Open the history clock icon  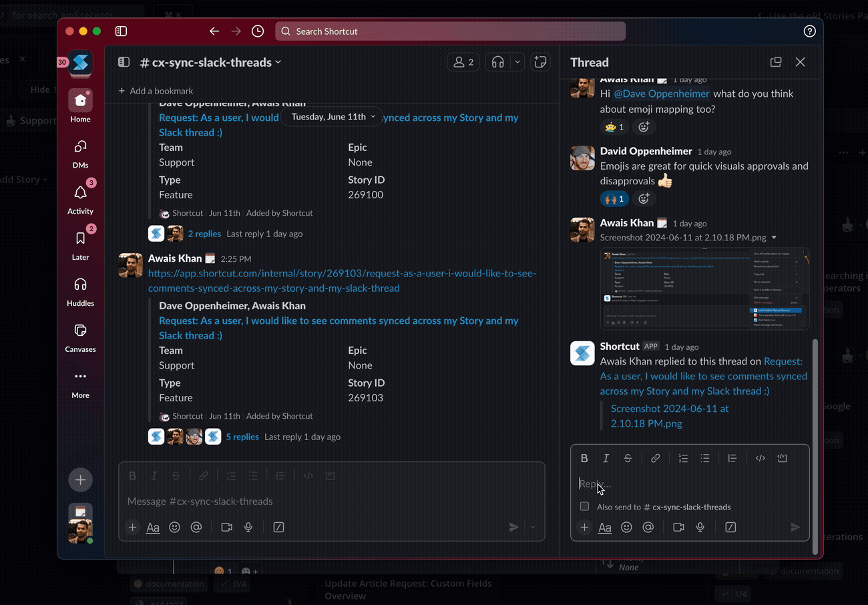tap(258, 31)
